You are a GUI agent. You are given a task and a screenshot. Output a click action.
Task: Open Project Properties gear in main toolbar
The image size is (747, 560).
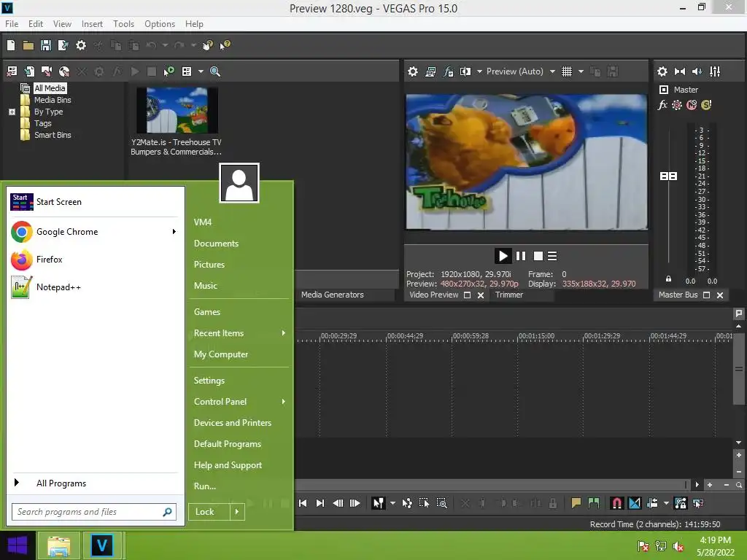coord(81,45)
